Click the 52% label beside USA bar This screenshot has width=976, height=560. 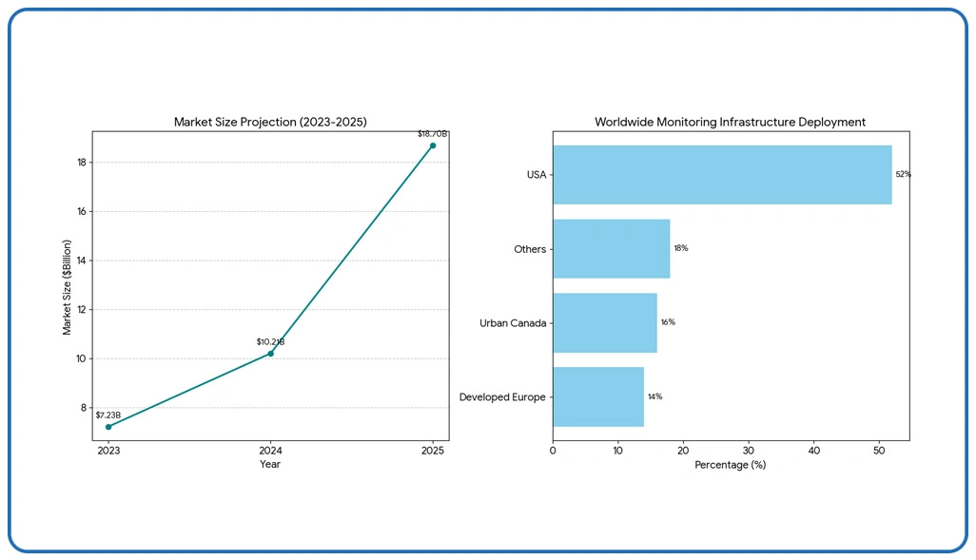[x=903, y=175]
